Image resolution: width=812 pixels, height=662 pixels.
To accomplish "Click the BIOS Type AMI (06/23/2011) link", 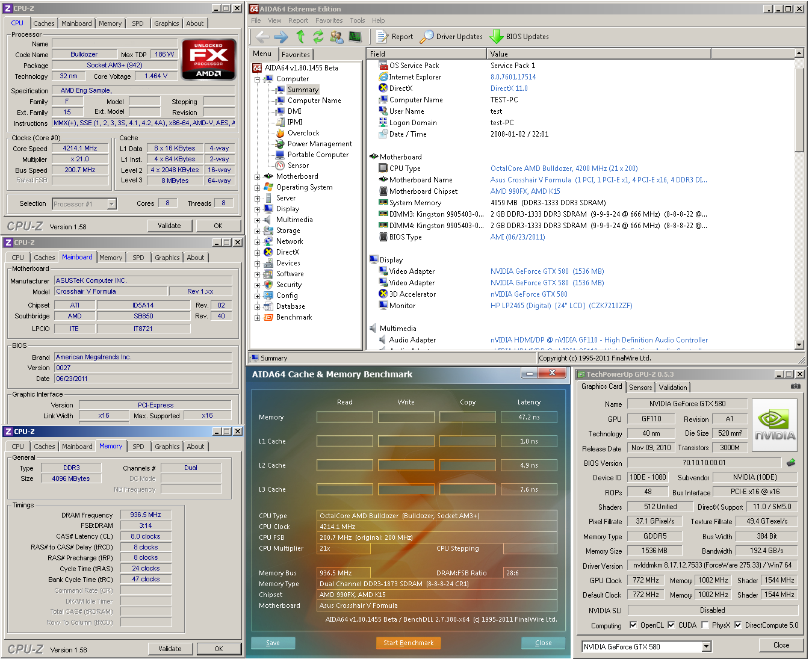I will click(518, 237).
